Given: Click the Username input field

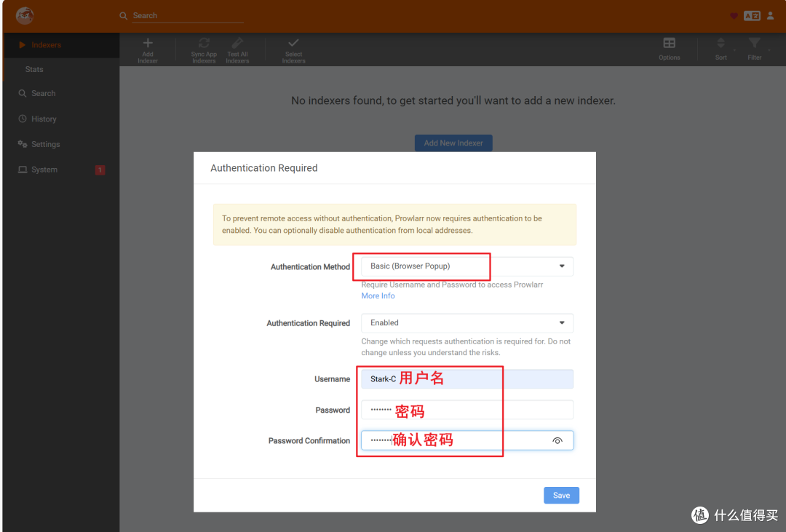Looking at the screenshot, I should [x=467, y=379].
